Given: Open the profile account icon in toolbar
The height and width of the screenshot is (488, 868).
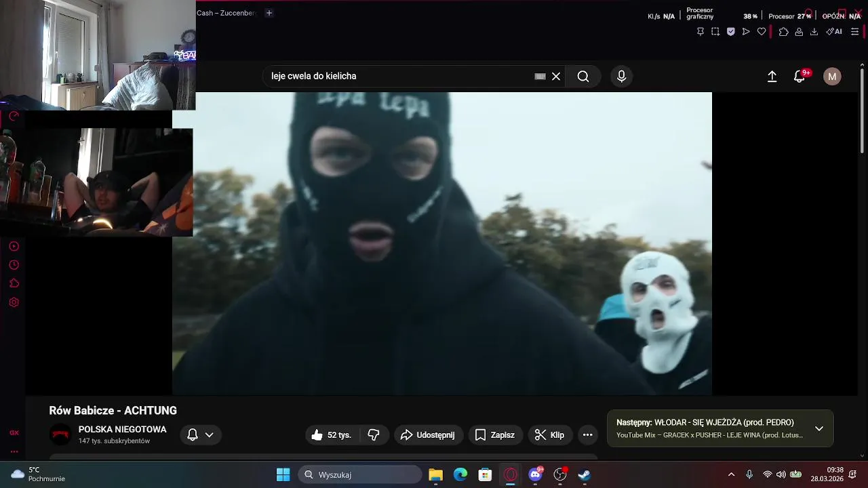Looking at the screenshot, I should [x=799, y=32].
